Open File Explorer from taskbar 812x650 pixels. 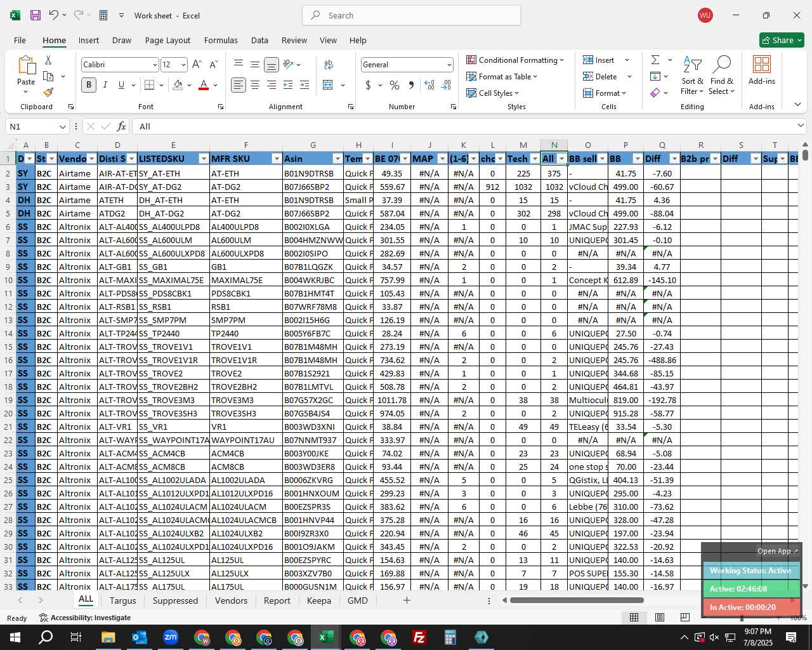108,637
